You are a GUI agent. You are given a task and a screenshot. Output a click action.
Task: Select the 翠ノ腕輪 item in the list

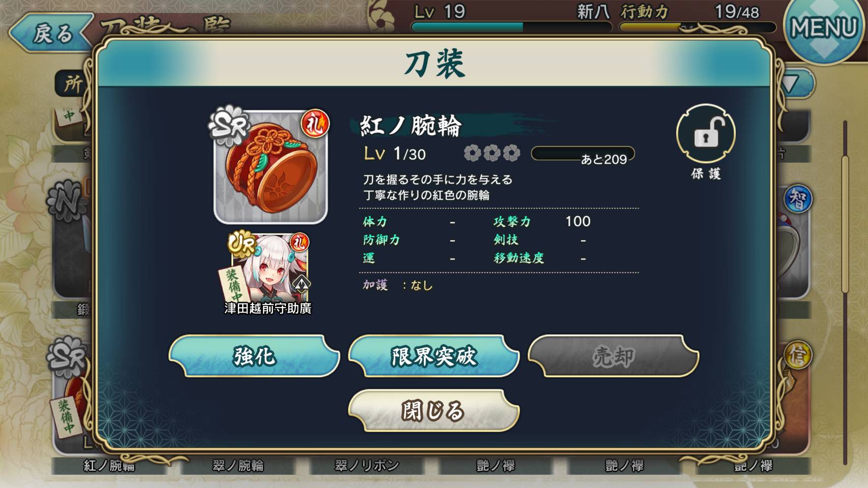pos(238,465)
